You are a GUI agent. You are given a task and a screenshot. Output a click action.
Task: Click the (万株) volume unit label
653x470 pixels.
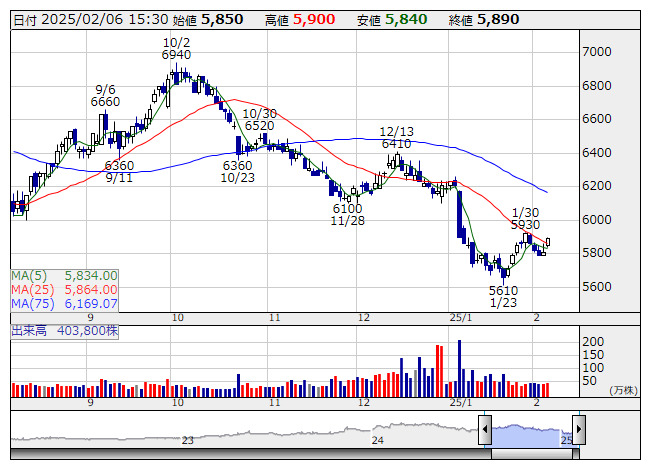coord(623,390)
